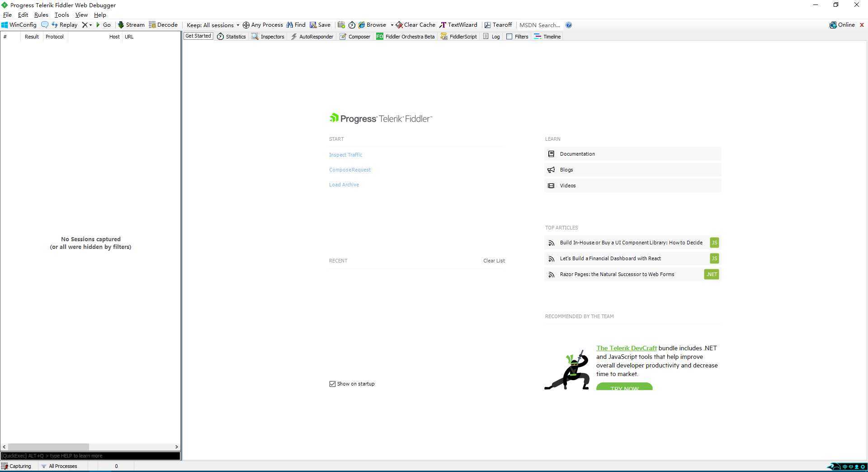Switch to the AutoResponder tab
Screen dimensions: 868x472
click(x=312, y=37)
